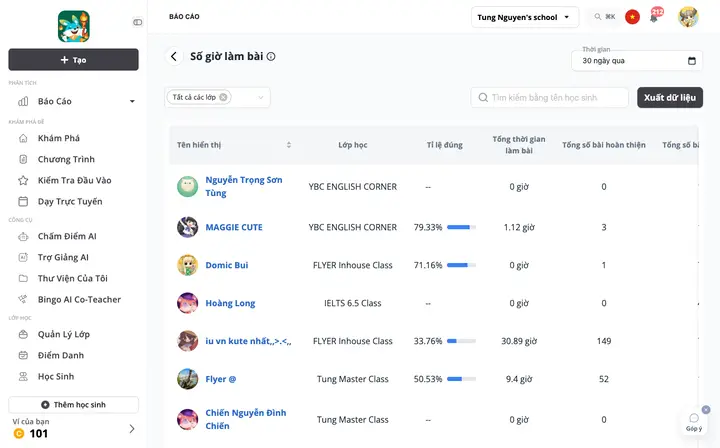
Task: Open notifications bell with 212 badge
Action: 655,17
